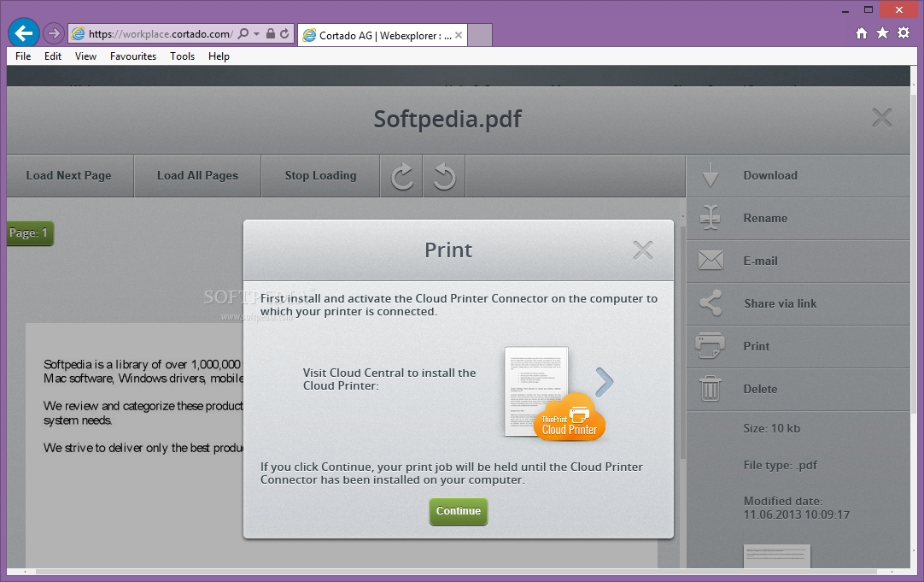Click the document thumbnail in sidebar
Screen dimensions: 924x582
point(776,556)
